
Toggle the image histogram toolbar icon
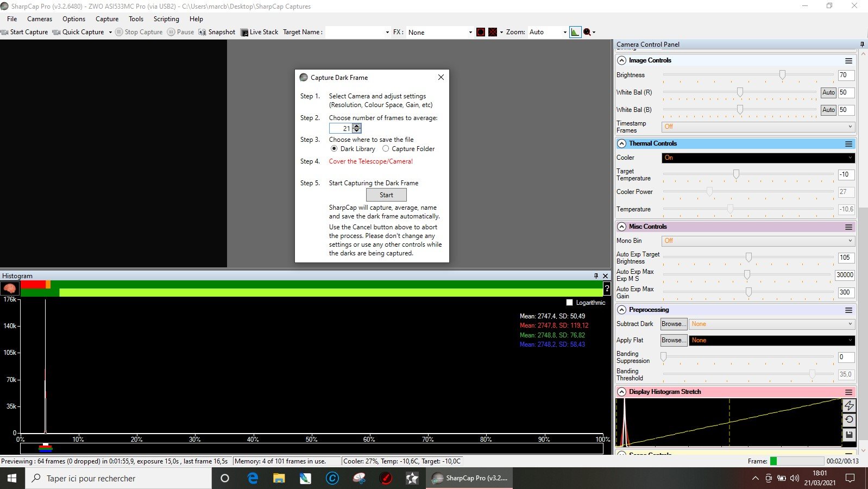(575, 32)
